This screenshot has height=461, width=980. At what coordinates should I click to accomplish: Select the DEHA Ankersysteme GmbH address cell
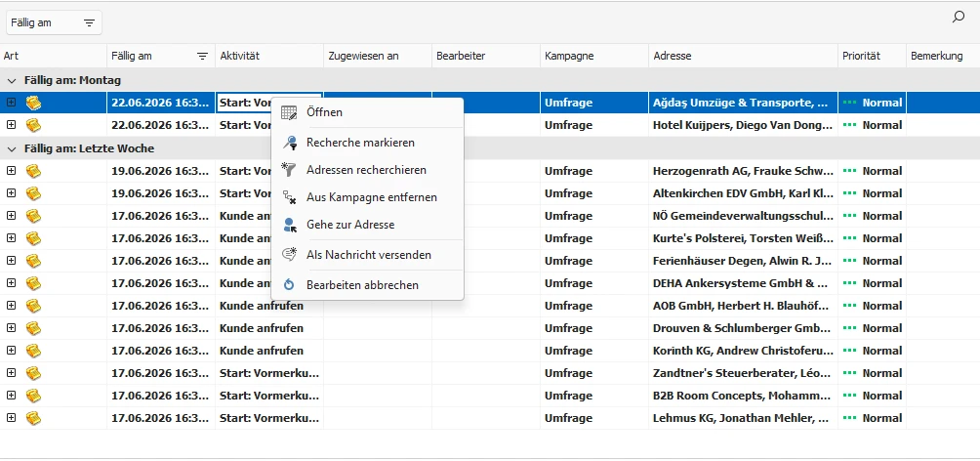(x=743, y=283)
